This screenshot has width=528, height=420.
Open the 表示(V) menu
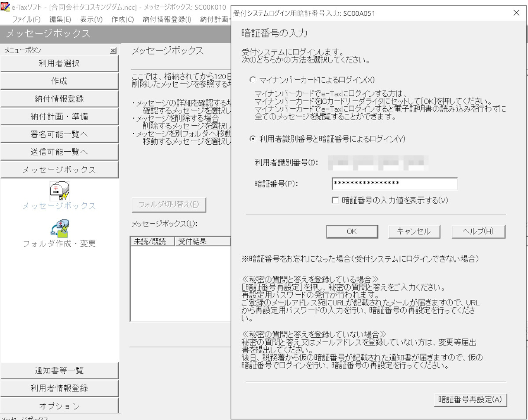[x=91, y=19]
